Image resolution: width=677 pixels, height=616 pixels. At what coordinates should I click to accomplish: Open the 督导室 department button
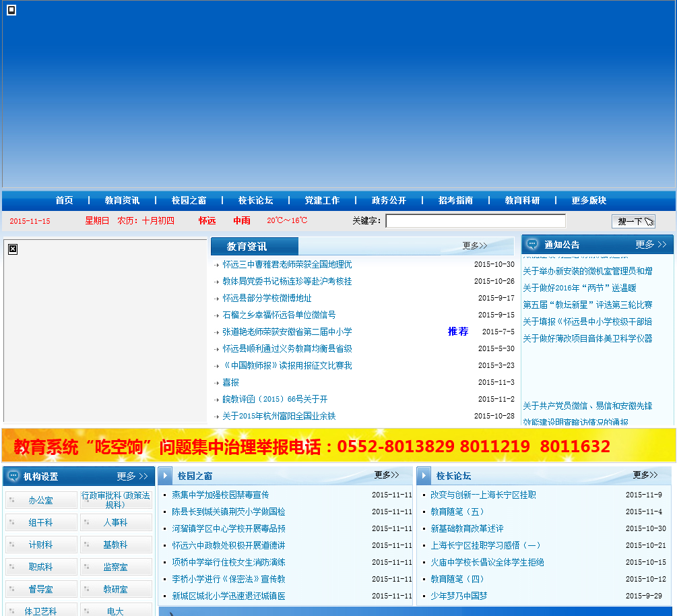42,589
